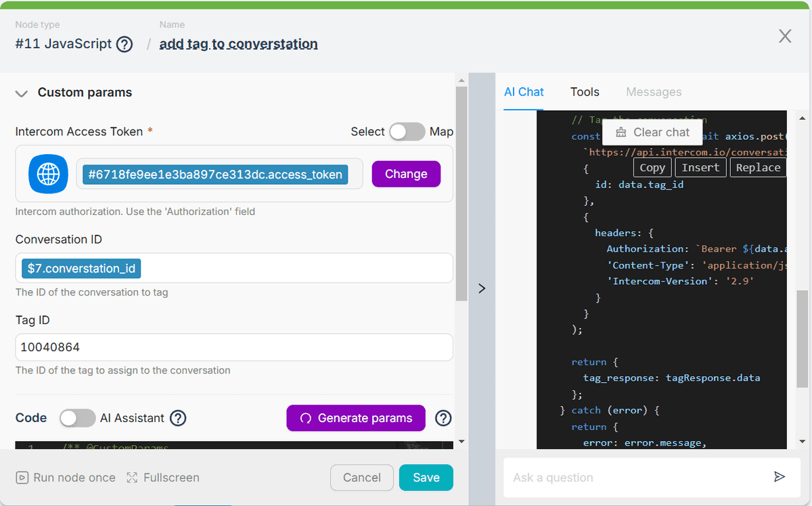Click help icon next to Generate params
Screen dimensions: 812x506
[443, 418]
